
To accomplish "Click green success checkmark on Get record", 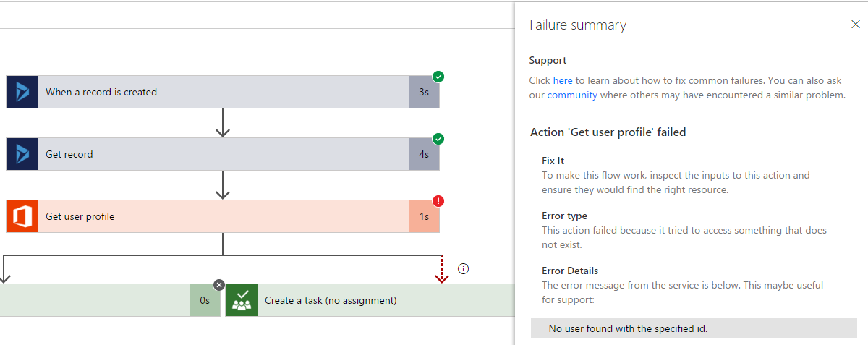I will [438, 139].
